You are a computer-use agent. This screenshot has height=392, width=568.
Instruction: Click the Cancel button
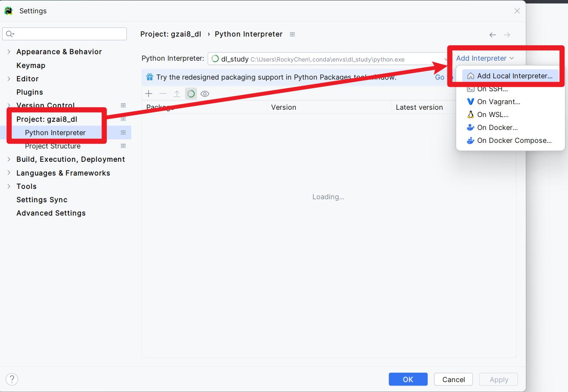[454, 379]
